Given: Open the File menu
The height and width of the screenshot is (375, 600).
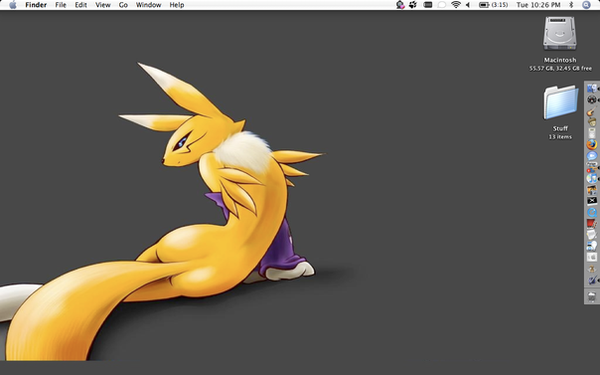Looking at the screenshot, I should click(x=60, y=5).
